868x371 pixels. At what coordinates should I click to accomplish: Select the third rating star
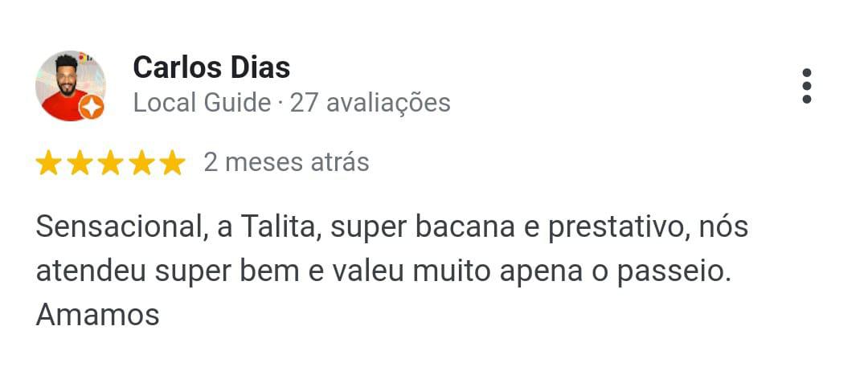coord(110,163)
